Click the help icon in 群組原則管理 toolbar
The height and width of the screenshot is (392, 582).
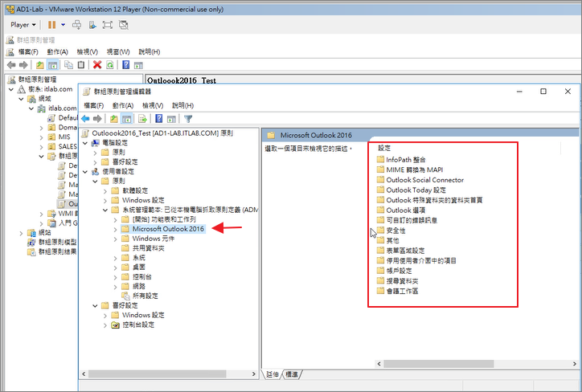click(126, 65)
